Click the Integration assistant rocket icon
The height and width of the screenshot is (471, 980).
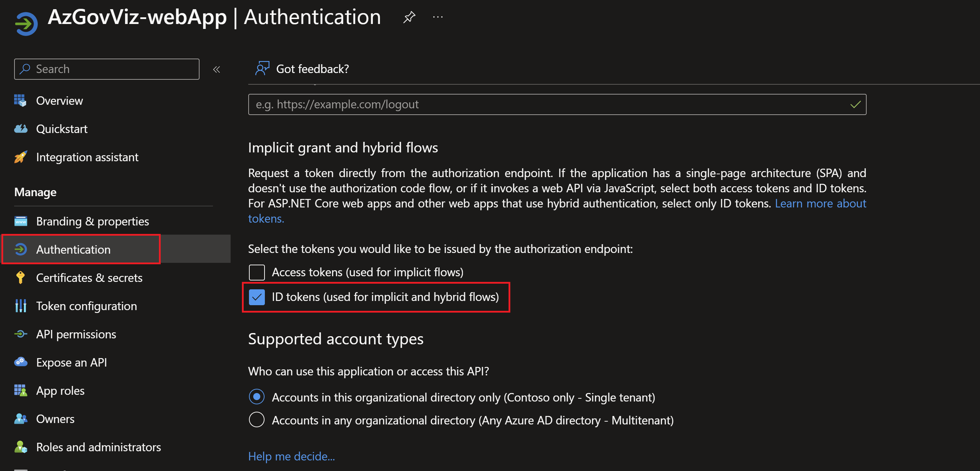(20, 157)
